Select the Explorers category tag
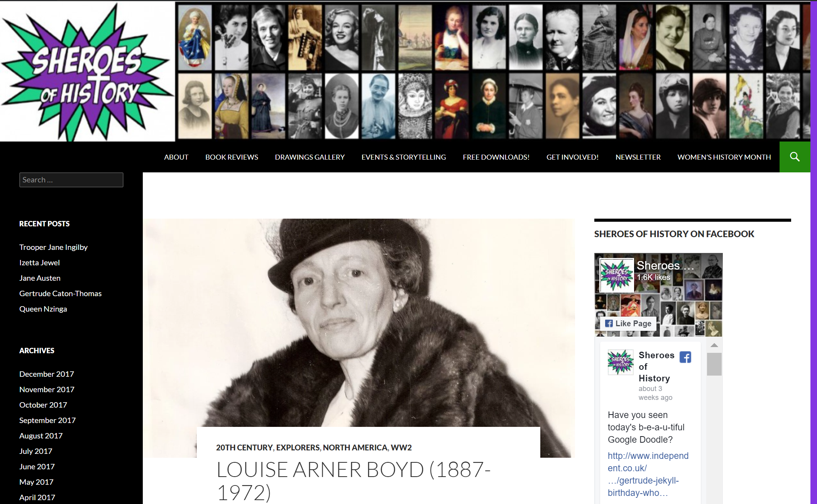 pos(298,447)
